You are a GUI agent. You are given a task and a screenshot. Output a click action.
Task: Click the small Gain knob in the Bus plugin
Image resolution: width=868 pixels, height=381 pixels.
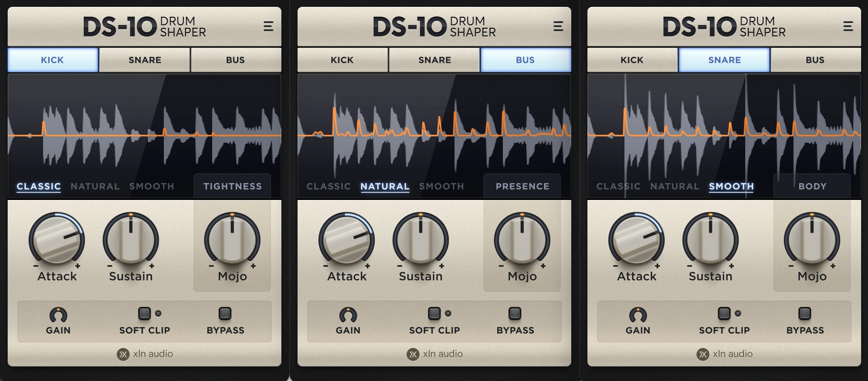tap(348, 315)
